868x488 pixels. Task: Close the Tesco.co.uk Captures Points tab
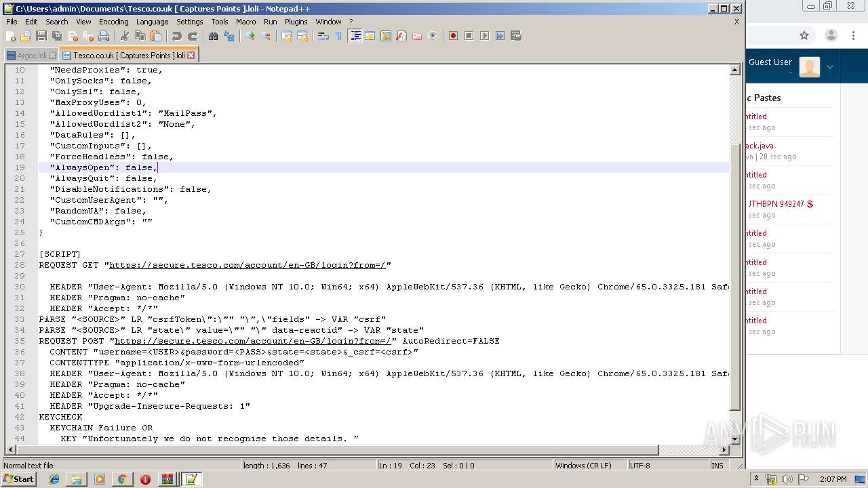point(191,56)
